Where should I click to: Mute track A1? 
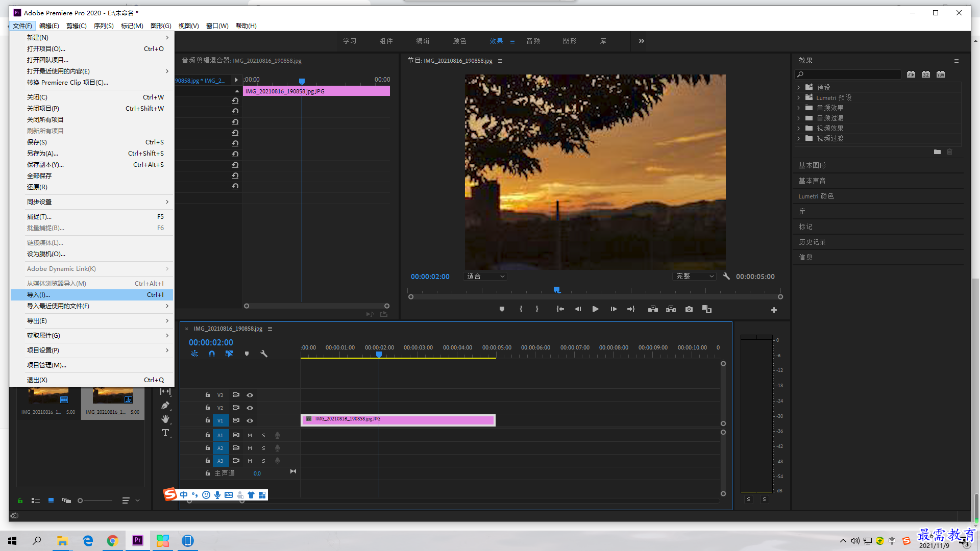click(x=250, y=435)
